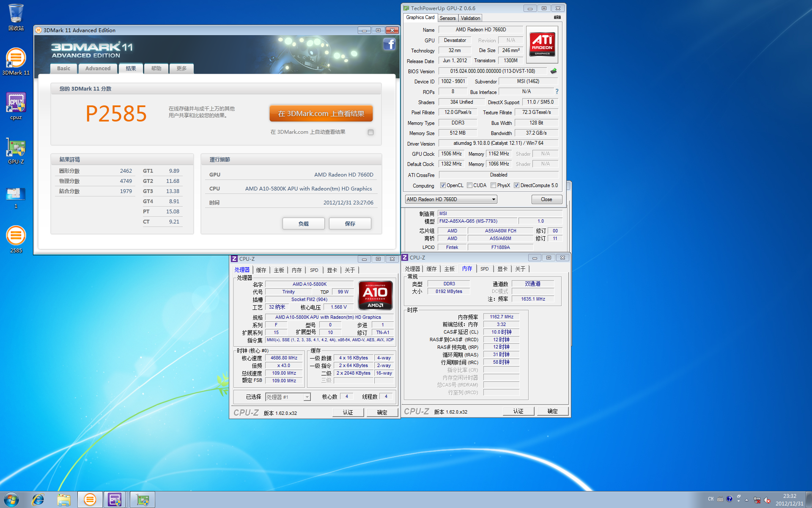Image resolution: width=812 pixels, height=508 pixels.
Task: Open the 关于 tab in right CPU-Z window
Action: click(520, 269)
